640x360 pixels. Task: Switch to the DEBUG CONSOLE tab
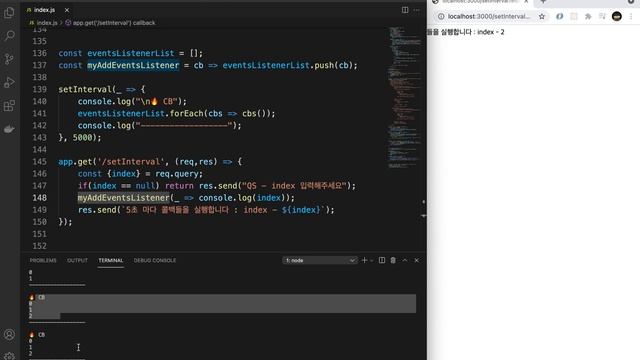155,260
